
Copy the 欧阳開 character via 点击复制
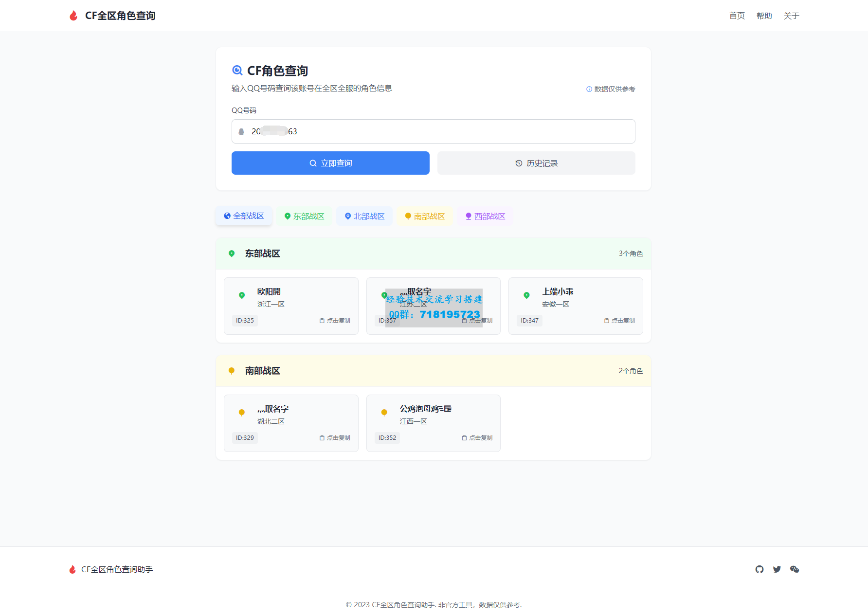point(335,320)
